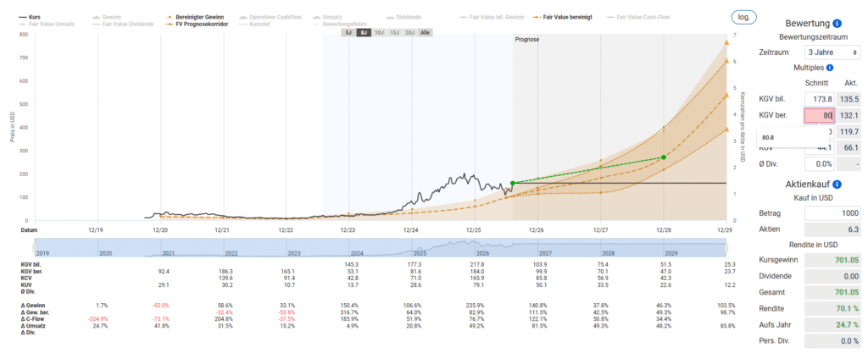Open the Bewertung info icon
868x353 pixels.
[837, 24]
